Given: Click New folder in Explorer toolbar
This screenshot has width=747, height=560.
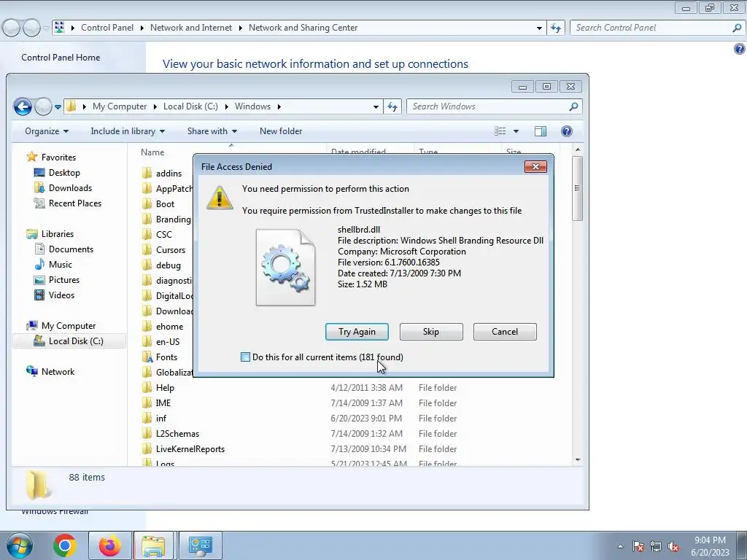Looking at the screenshot, I should click(x=281, y=131).
